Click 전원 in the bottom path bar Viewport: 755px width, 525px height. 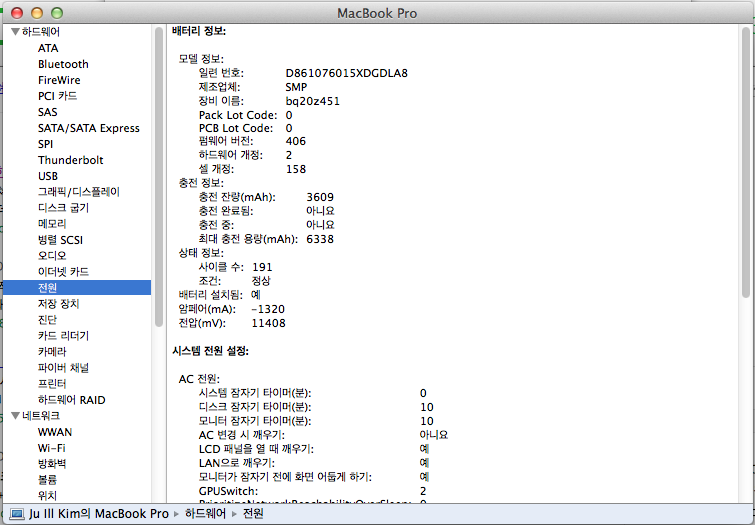[253, 513]
